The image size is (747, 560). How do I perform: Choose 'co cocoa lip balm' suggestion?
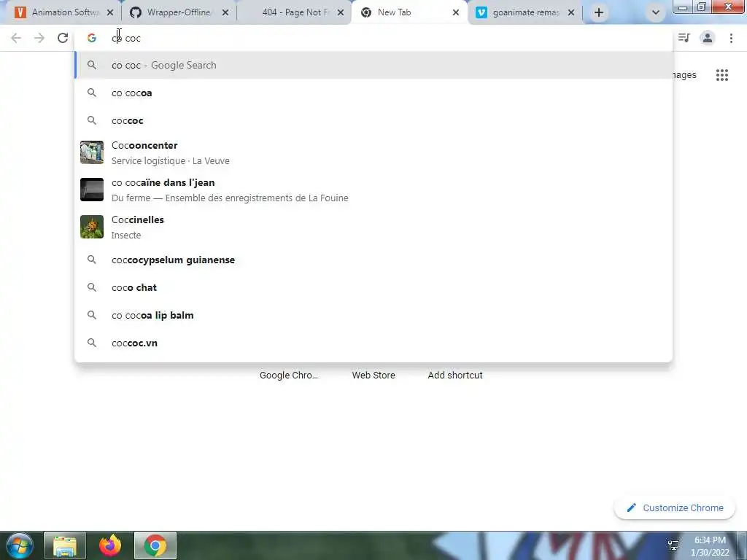coord(374,315)
